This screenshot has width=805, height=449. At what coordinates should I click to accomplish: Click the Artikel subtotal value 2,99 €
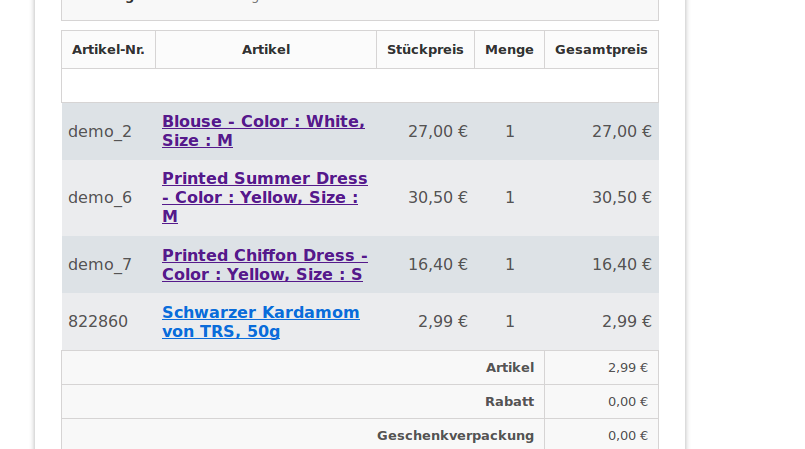coord(627,367)
